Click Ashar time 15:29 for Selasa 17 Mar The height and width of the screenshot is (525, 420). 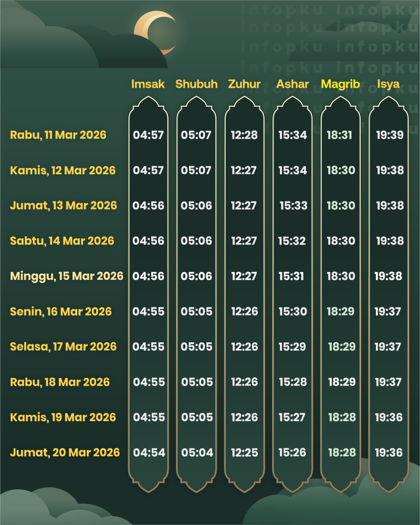[292, 347]
